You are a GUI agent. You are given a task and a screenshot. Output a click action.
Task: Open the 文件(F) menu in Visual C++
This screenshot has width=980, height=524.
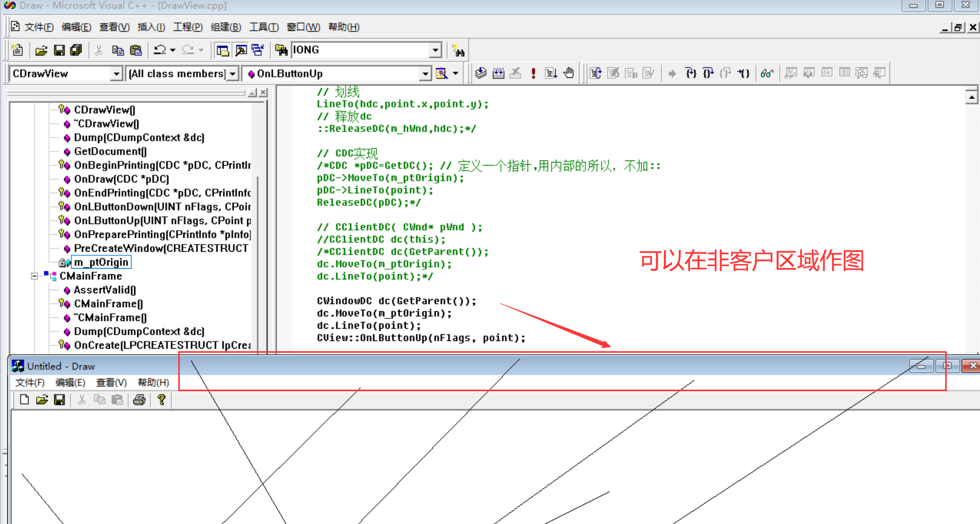point(39,27)
